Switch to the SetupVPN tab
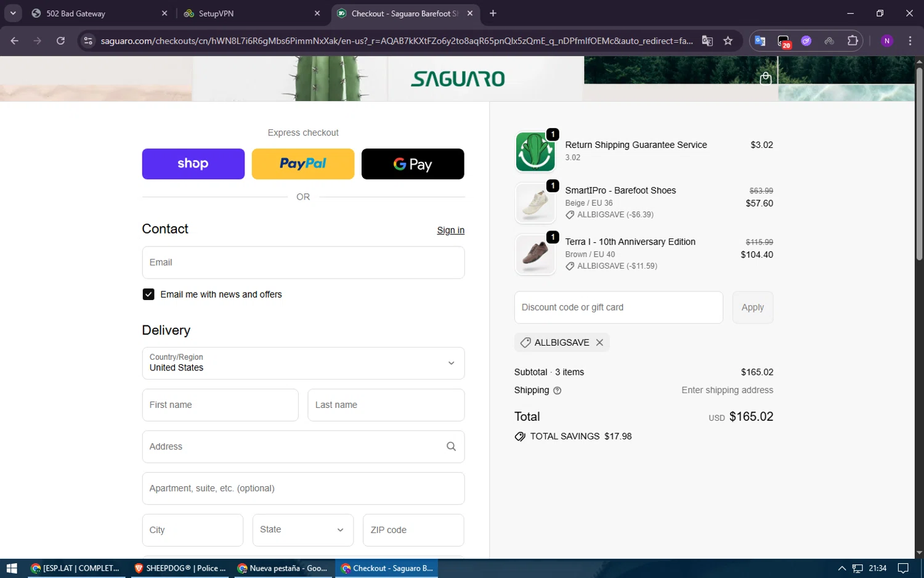The width and height of the screenshot is (924, 578). (251, 13)
